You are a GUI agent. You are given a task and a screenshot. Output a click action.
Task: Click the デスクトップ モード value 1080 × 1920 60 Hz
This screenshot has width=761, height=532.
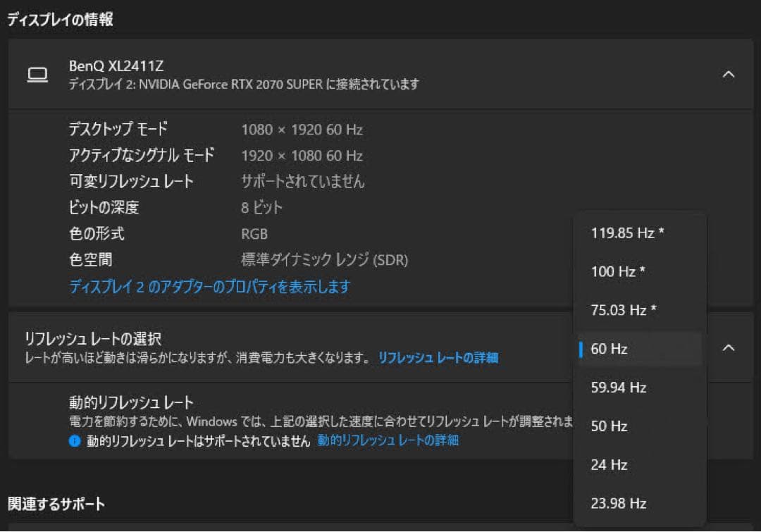click(302, 130)
